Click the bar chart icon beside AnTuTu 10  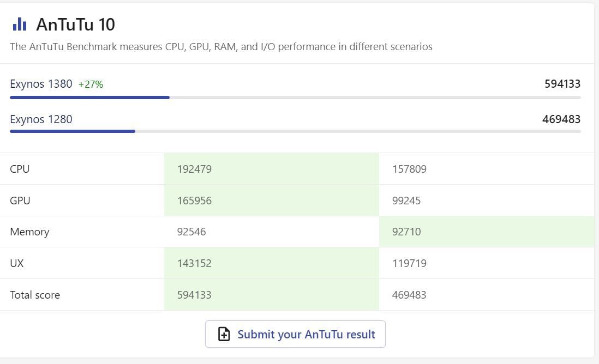(19, 24)
